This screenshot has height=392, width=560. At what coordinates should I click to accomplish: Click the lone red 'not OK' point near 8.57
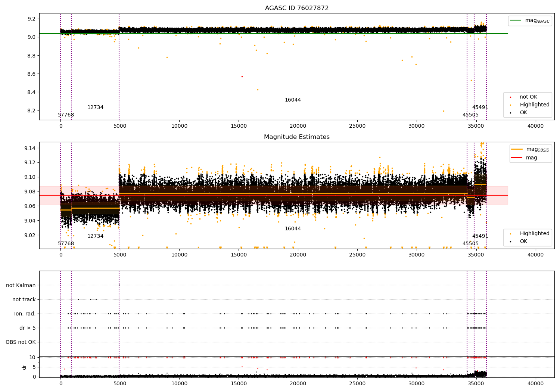[242, 77]
